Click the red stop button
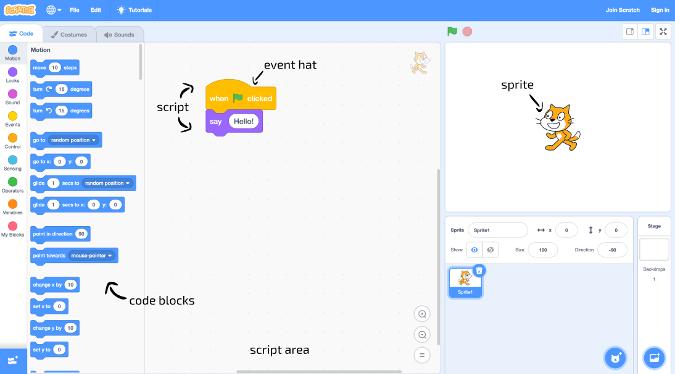The width and height of the screenshot is (675, 374). (467, 31)
